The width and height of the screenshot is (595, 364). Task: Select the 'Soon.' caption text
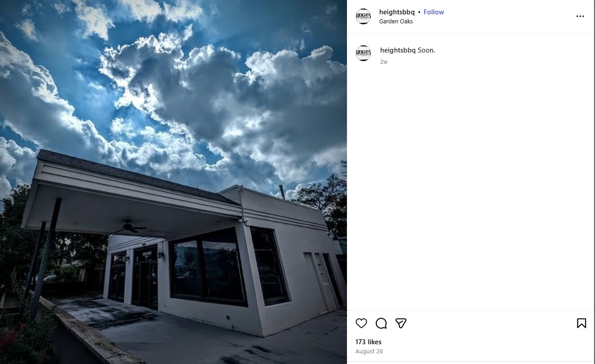pyautogui.click(x=426, y=50)
